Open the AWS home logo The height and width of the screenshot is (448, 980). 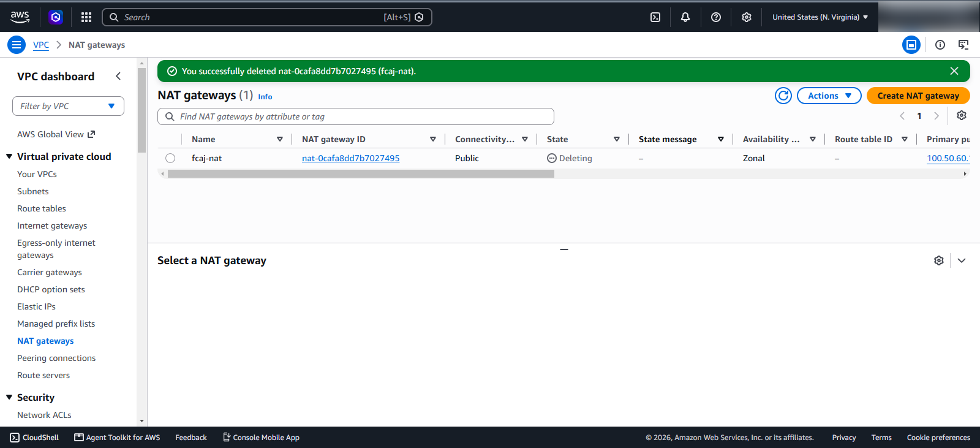pos(20,17)
